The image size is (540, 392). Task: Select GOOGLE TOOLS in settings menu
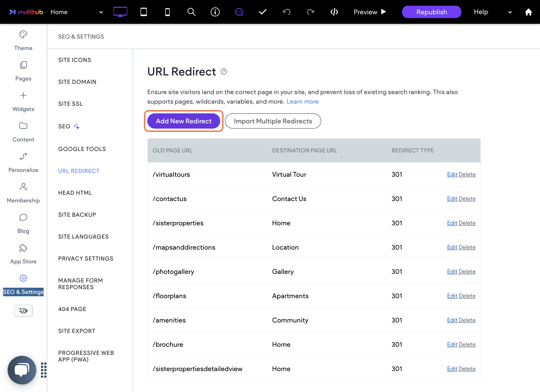click(82, 149)
